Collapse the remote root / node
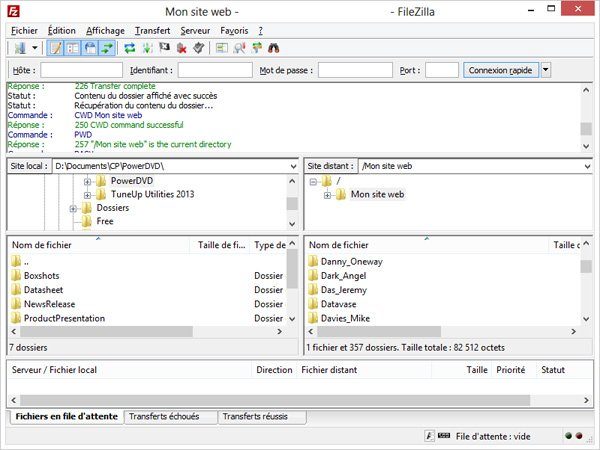The image size is (600, 450). pos(313,181)
